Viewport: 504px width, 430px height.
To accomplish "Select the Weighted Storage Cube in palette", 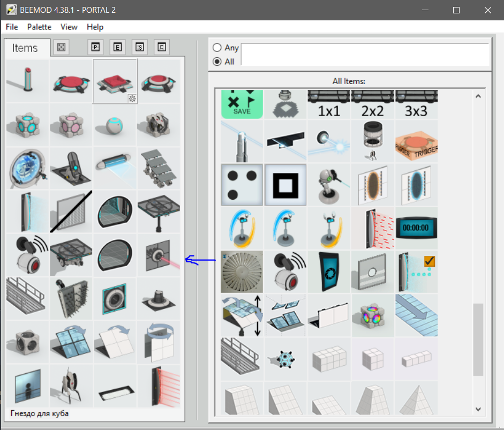I will click(x=27, y=125).
